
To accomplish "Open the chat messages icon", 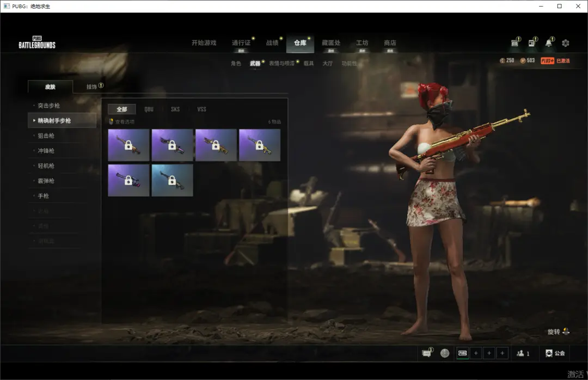I will coord(426,353).
